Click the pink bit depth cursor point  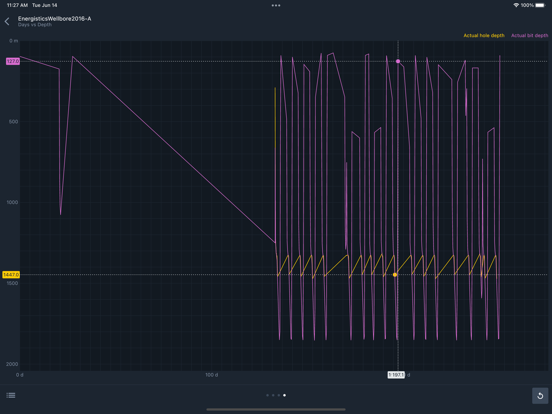click(x=398, y=61)
